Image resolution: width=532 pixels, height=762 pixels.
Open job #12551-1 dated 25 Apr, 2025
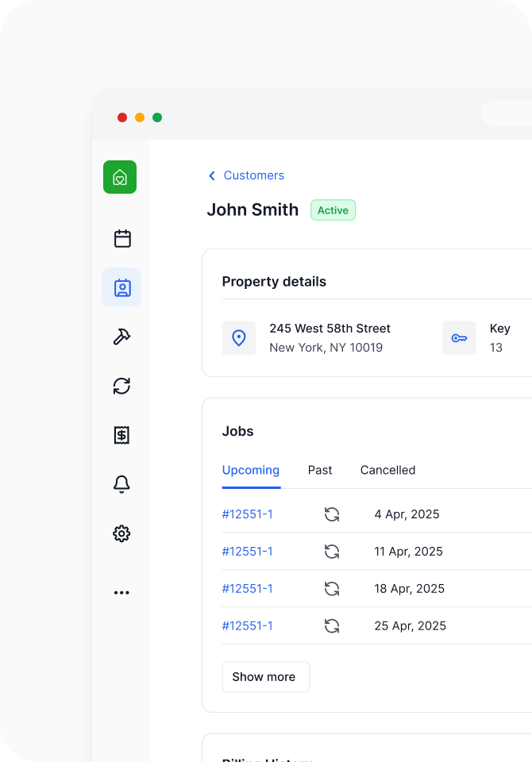(248, 626)
